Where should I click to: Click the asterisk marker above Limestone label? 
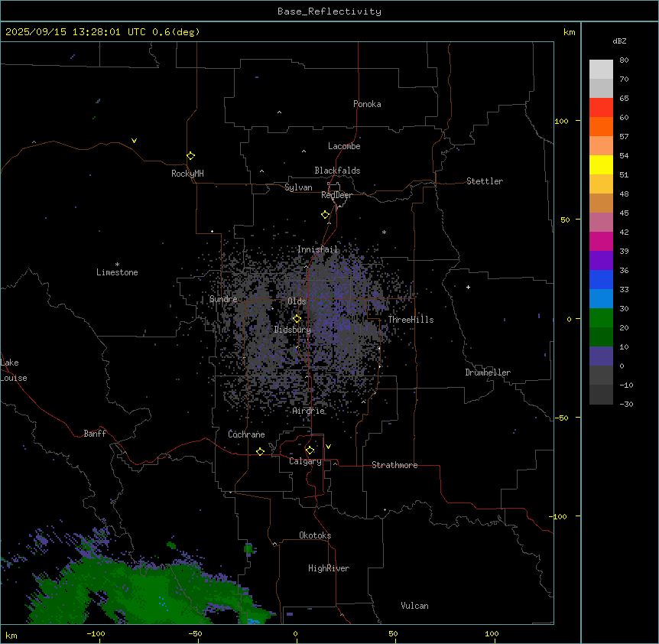click(x=117, y=265)
